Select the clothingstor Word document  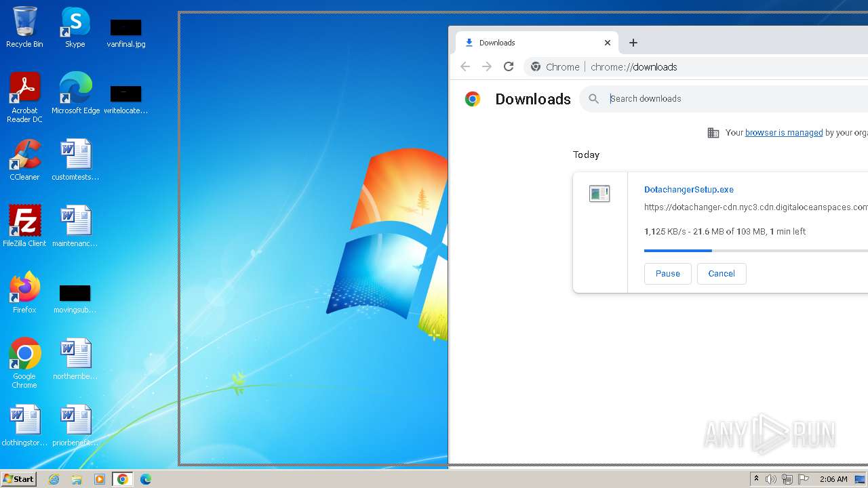tap(24, 426)
